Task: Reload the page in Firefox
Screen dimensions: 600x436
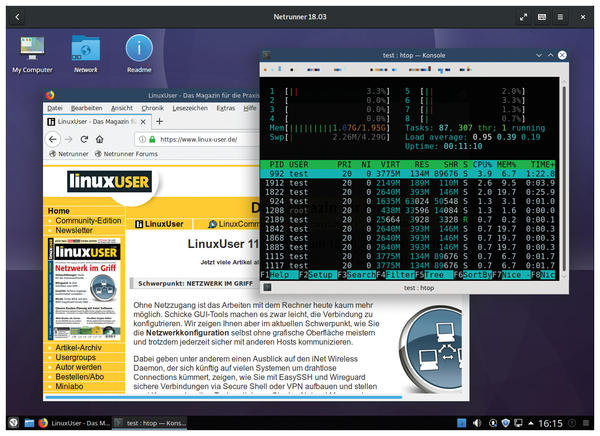Action: (84, 139)
